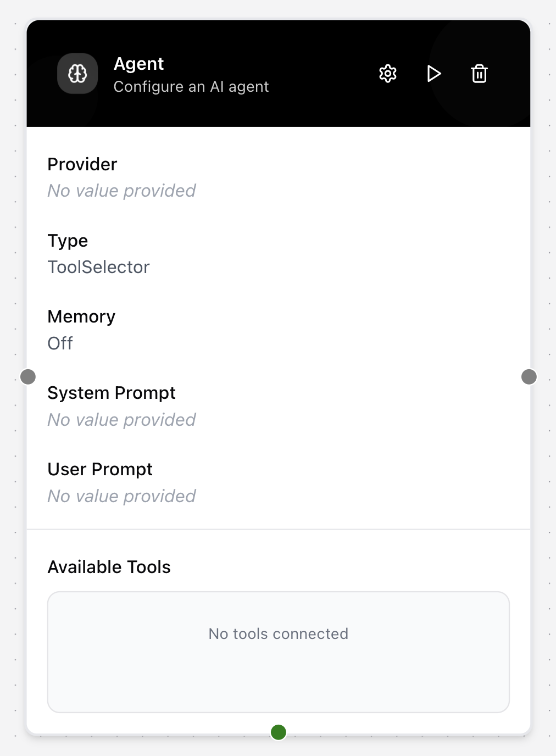Click the User Prompt empty value

(x=121, y=496)
